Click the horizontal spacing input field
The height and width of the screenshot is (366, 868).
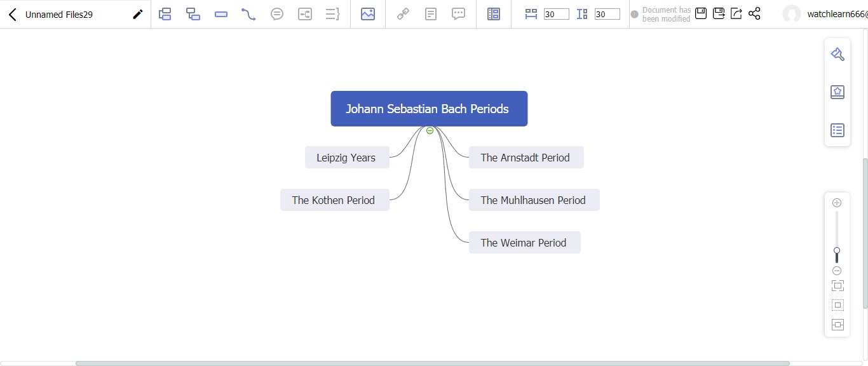(556, 14)
